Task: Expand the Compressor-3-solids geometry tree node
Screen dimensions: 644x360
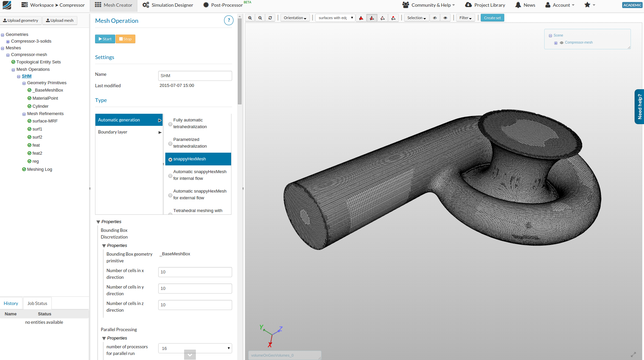Action: (8, 42)
